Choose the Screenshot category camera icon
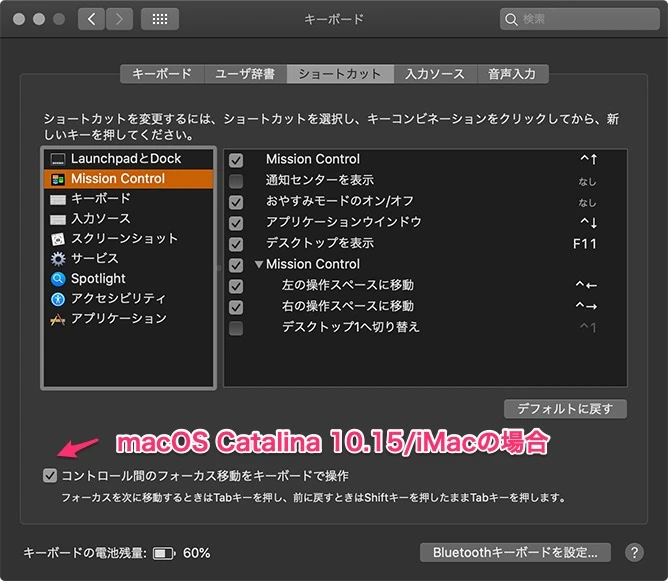 [x=57, y=239]
